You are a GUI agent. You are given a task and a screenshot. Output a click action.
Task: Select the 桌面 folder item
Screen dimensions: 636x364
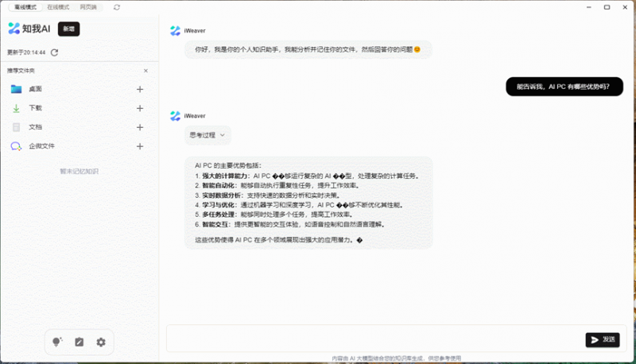(x=35, y=89)
